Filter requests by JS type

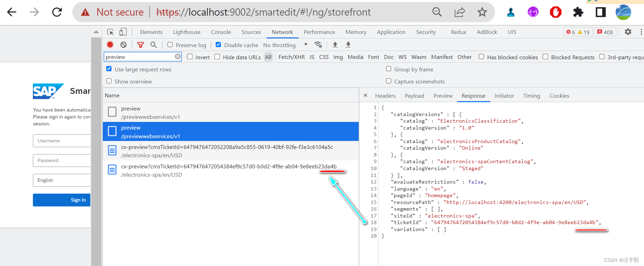[312, 57]
